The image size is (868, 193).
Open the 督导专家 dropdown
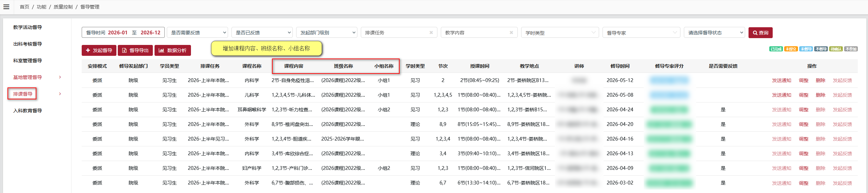pos(641,33)
